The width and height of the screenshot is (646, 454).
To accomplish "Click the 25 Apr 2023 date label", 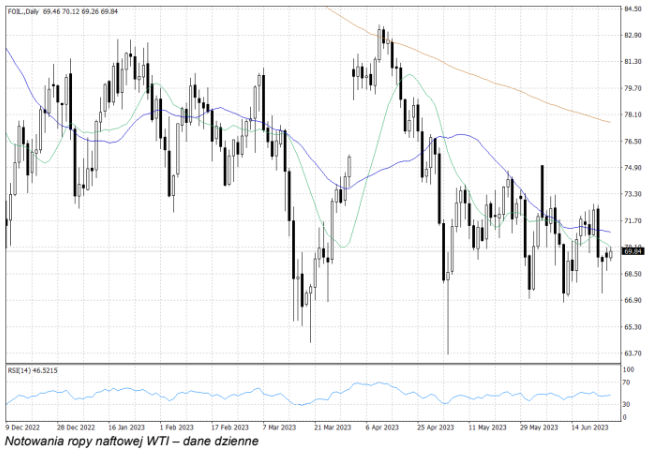I will click(435, 427).
